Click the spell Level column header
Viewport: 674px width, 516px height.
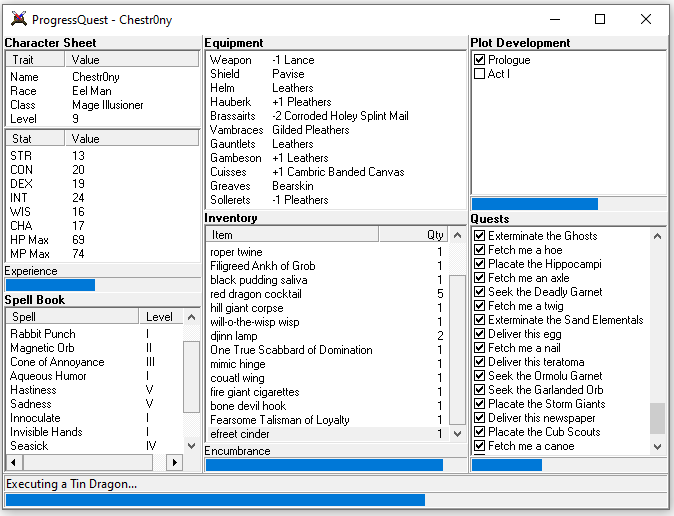click(161, 316)
